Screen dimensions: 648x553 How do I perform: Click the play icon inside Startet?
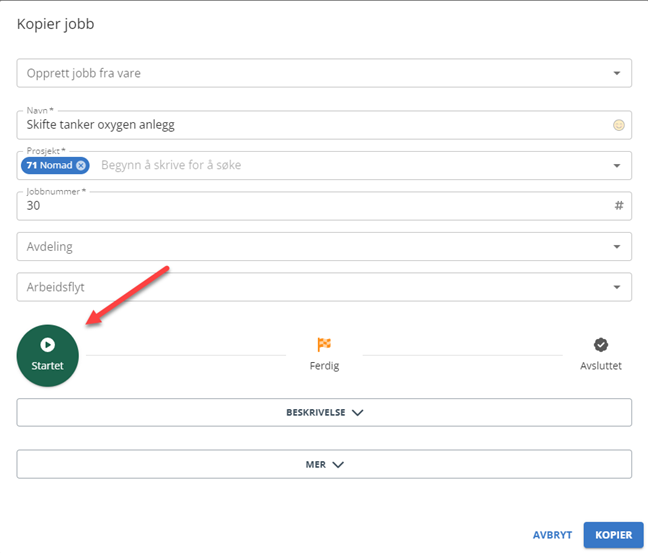(48, 345)
